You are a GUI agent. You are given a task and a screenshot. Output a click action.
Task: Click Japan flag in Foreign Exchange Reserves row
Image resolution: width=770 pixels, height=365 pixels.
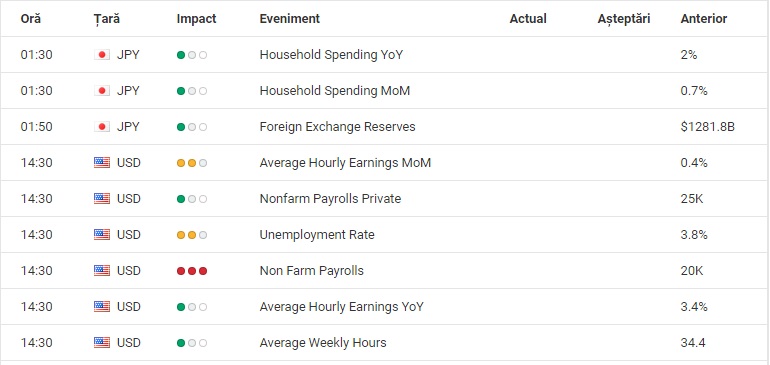tap(102, 127)
